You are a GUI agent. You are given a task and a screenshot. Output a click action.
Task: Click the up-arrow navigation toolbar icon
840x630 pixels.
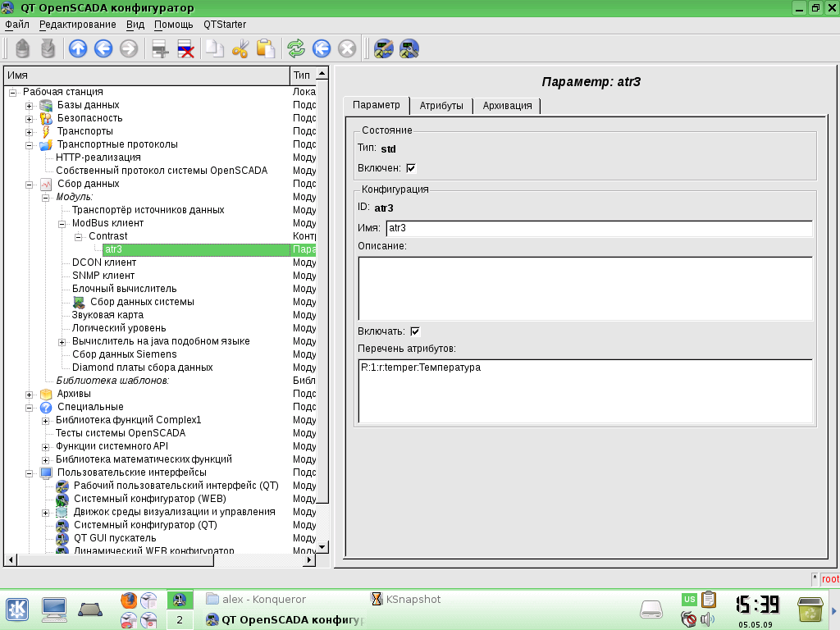pyautogui.click(x=78, y=49)
